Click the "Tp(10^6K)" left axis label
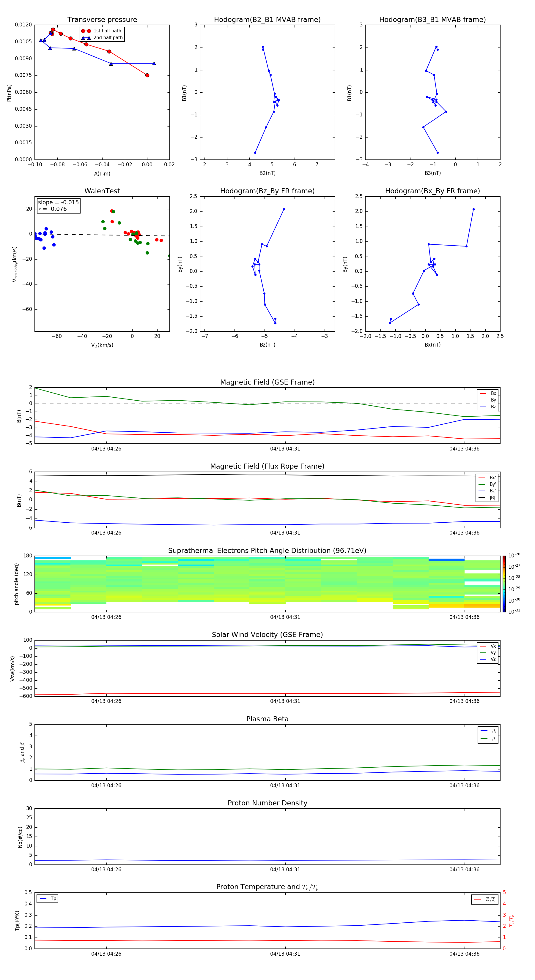The width and height of the screenshot is (535, 980). click(x=17, y=921)
